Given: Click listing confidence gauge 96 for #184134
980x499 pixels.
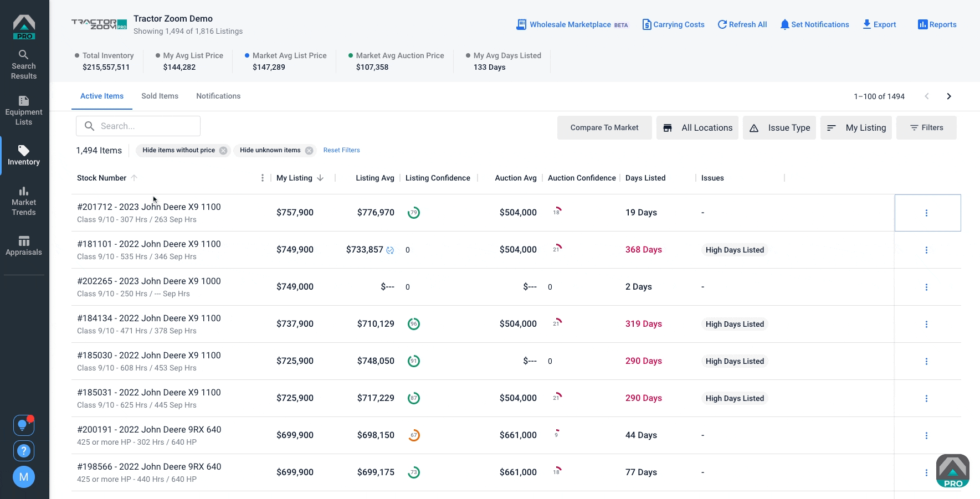Looking at the screenshot, I should [x=414, y=324].
